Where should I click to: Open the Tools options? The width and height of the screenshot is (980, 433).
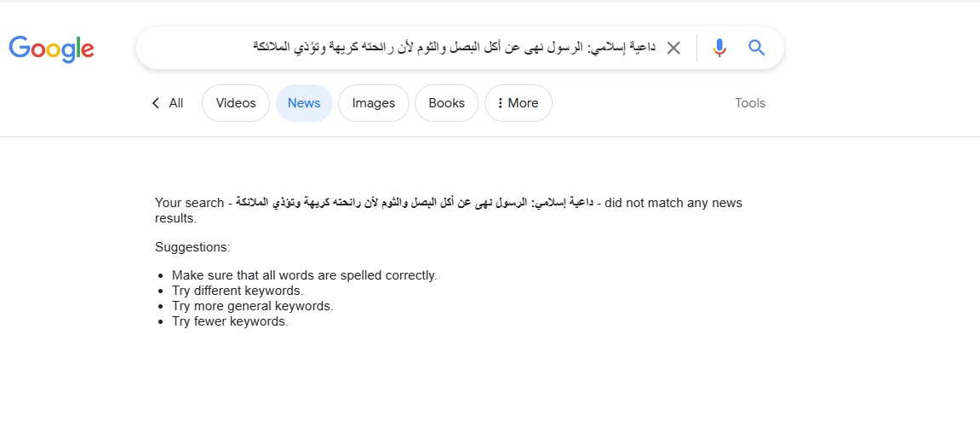tap(750, 103)
